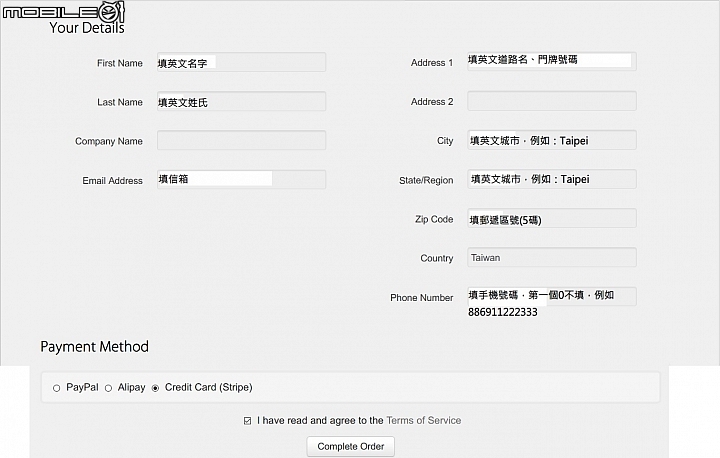Select Credit Card (Stripe) radio button
720x458 pixels.
click(155, 388)
